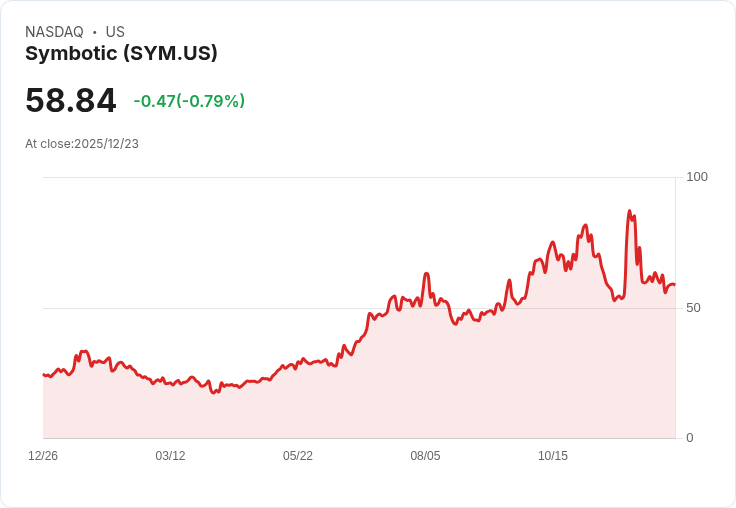
Task: Click the 03/12 x-axis date label
Action: (x=170, y=456)
